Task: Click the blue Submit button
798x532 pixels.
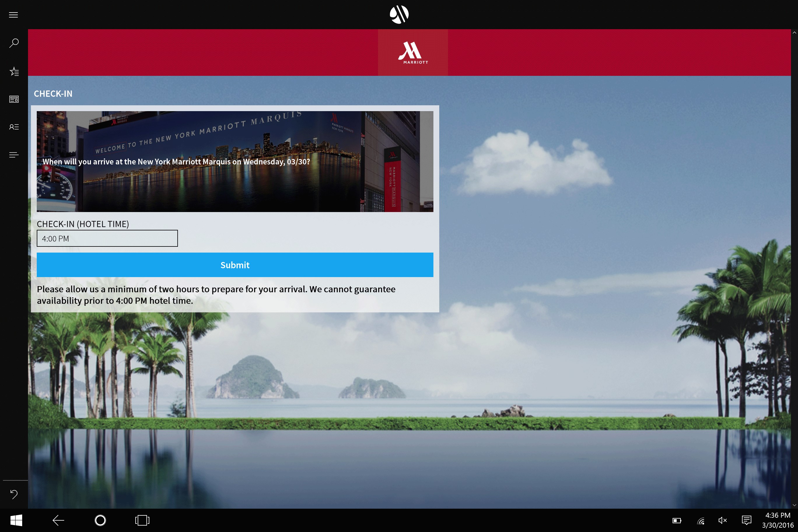Action: 235,265
